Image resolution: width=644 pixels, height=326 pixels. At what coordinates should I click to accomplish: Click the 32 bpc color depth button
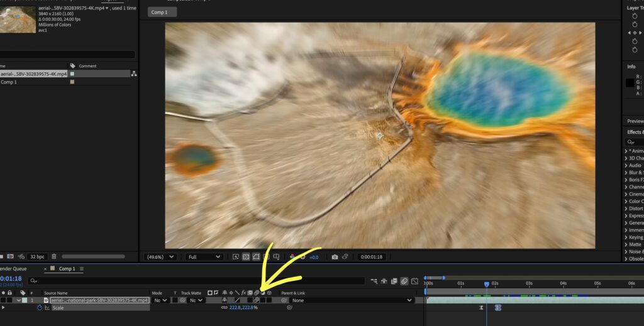[x=37, y=256]
